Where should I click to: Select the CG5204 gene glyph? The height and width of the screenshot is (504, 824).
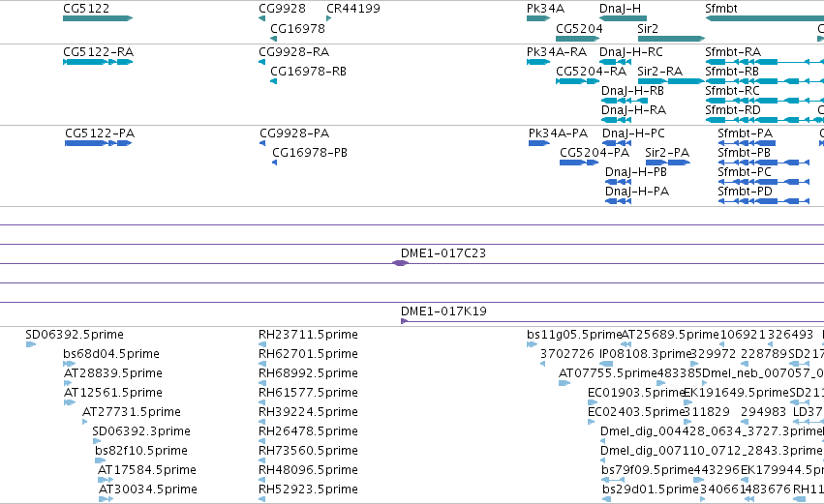tap(577, 39)
